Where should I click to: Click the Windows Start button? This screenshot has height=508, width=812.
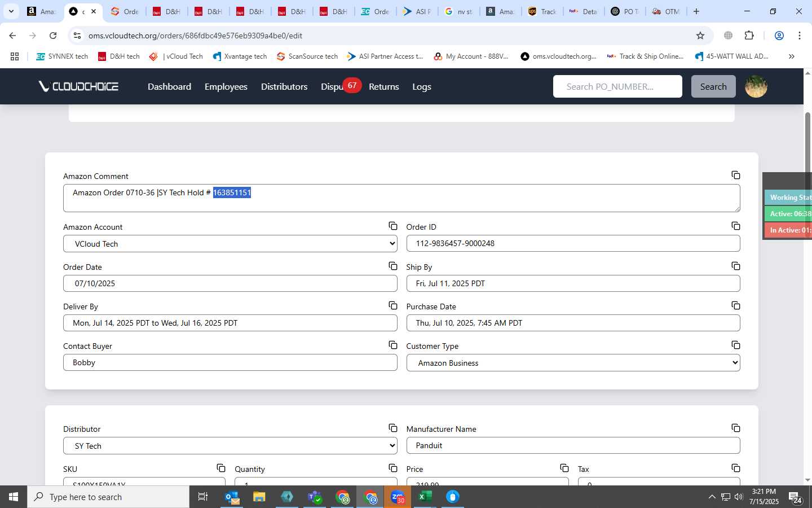pos(14,497)
